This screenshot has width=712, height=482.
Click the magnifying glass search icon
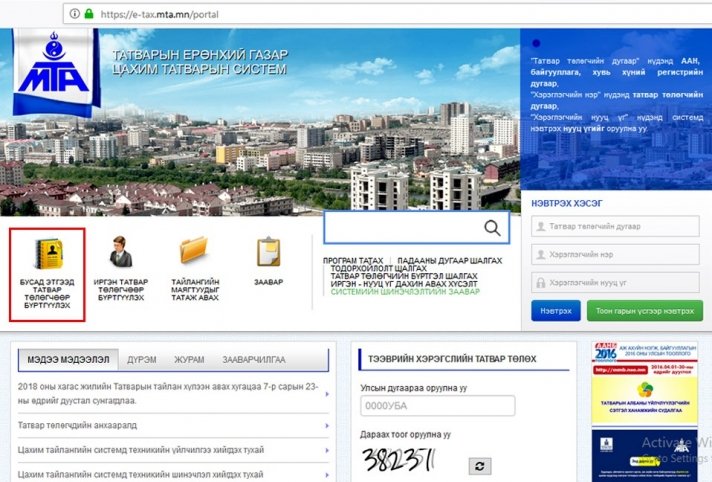click(x=492, y=227)
